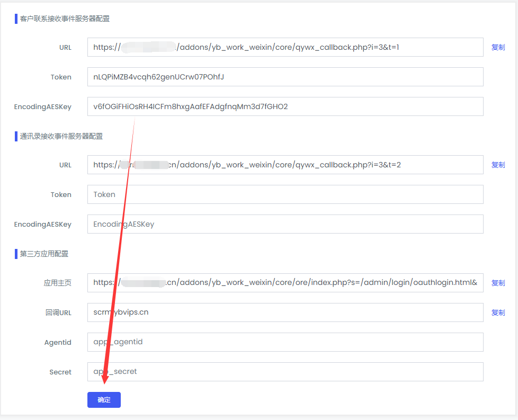Focus the customer contact URL field ending t=1
Screen dimensions: 518x420
click(285, 47)
